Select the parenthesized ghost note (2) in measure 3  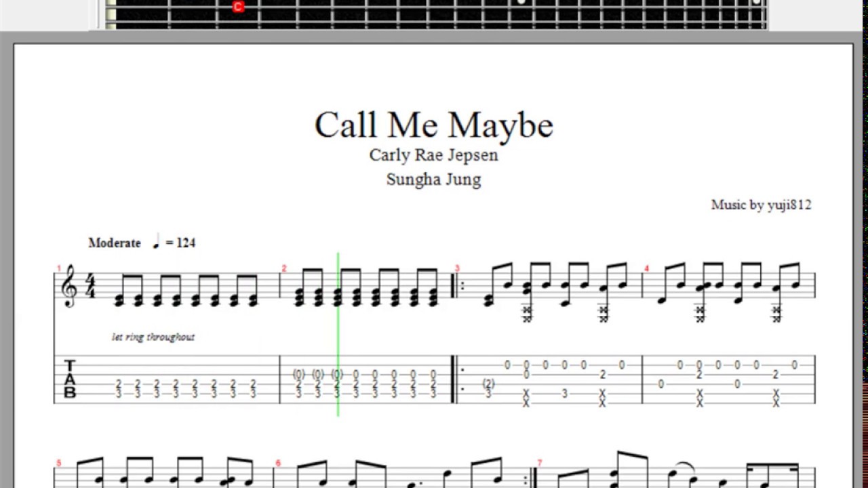(488, 384)
